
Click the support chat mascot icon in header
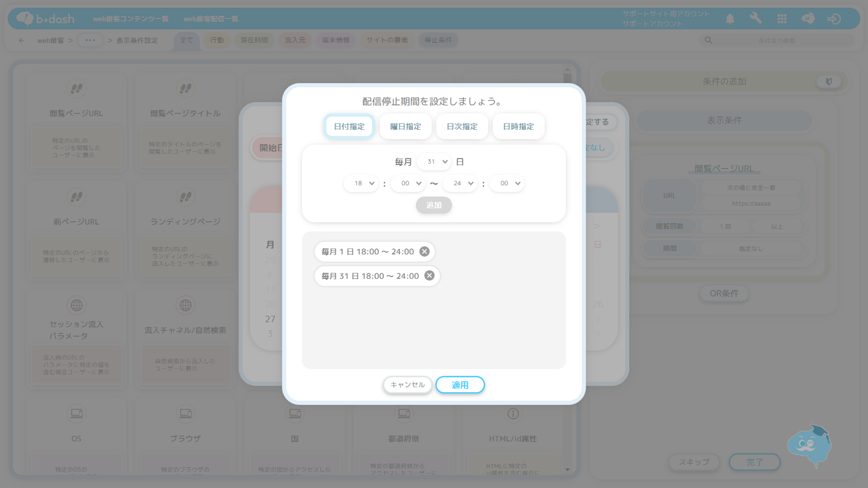coord(808,19)
